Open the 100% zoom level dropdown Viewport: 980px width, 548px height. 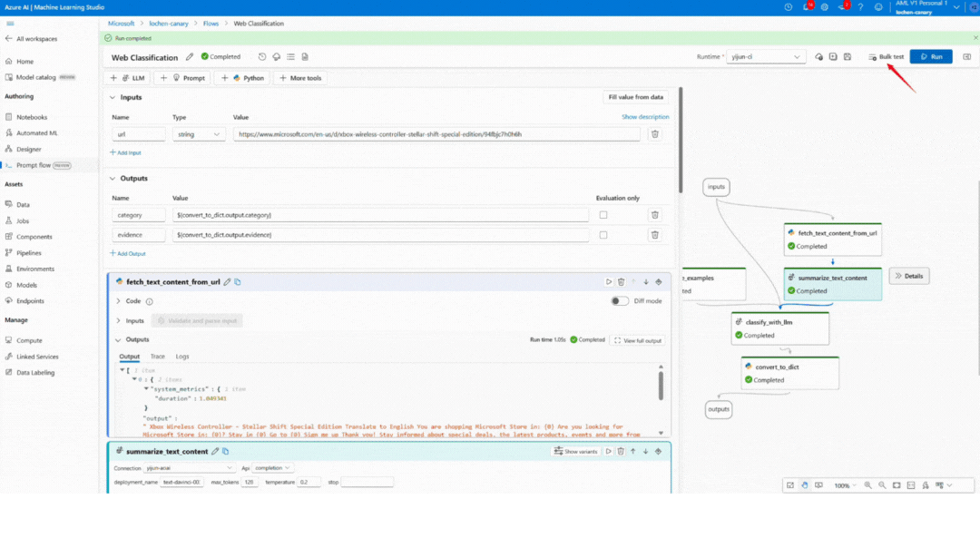[845, 485]
